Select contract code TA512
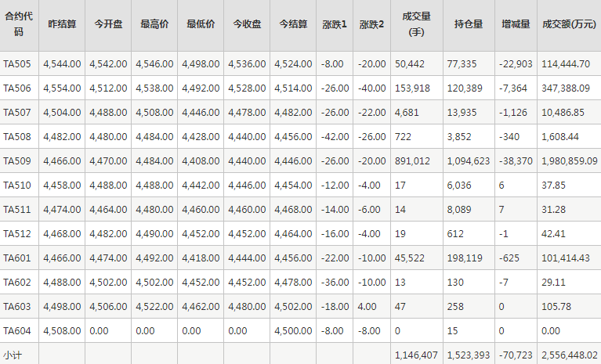The height and width of the screenshot is (364, 601). click(17, 233)
